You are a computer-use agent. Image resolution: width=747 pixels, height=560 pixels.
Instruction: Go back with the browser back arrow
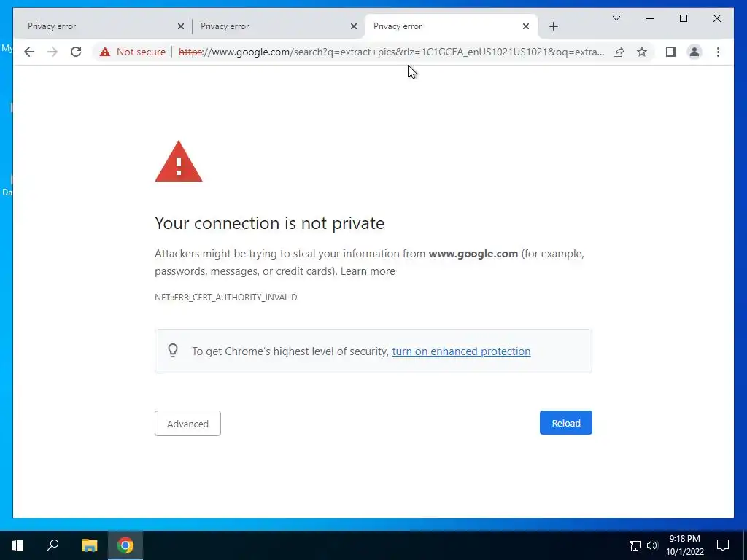pyautogui.click(x=29, y=52)
